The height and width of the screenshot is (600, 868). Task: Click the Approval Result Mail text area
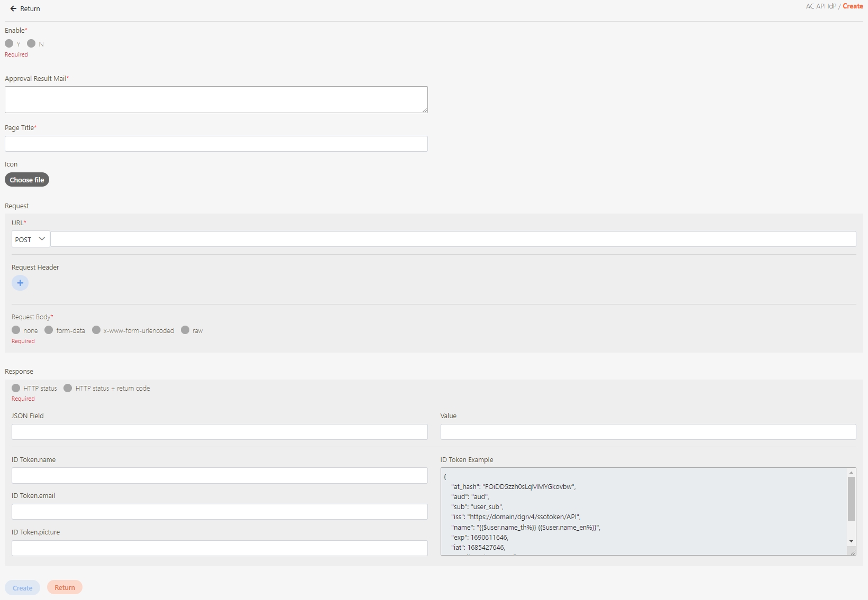(x=216, y=99)
